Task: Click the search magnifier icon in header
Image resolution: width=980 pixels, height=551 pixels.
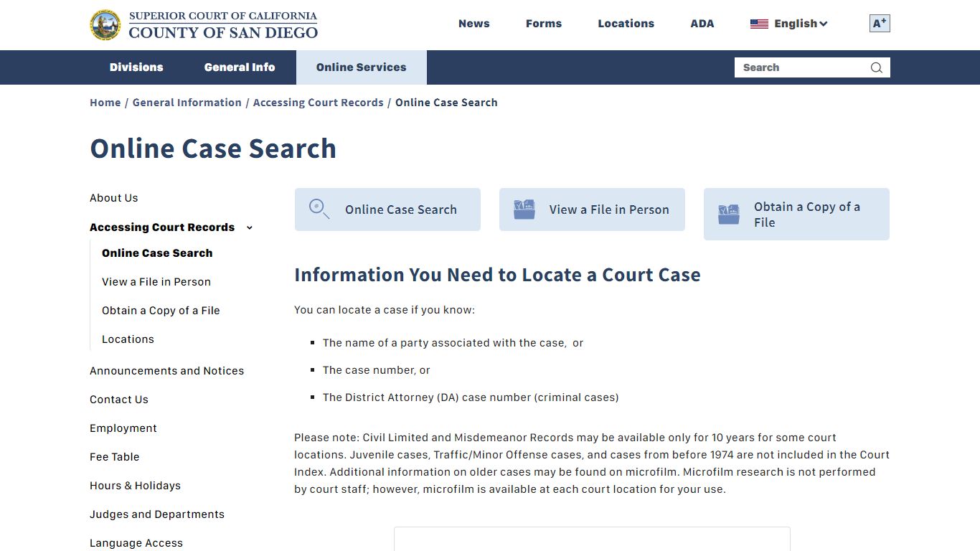Action: (876, 67)
